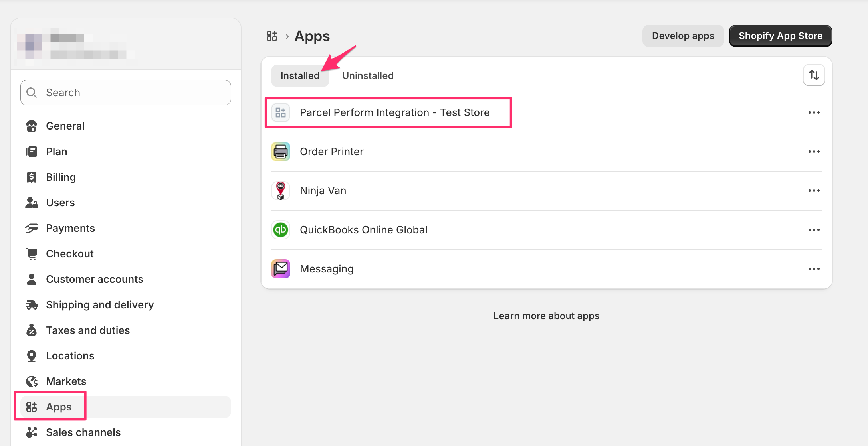Click the Markets globe icon
This screenshot has height=446, width=868.
pyautogui.click(x=32, y=381)
